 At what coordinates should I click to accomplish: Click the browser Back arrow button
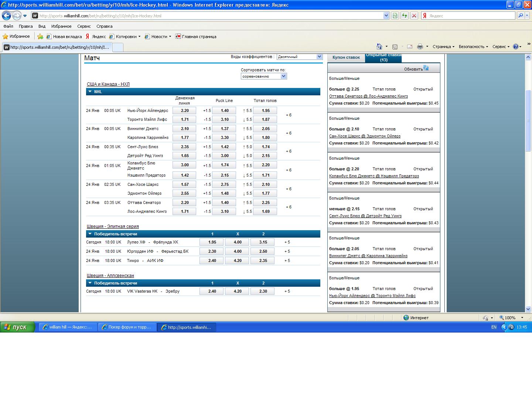tap(6, 16)
